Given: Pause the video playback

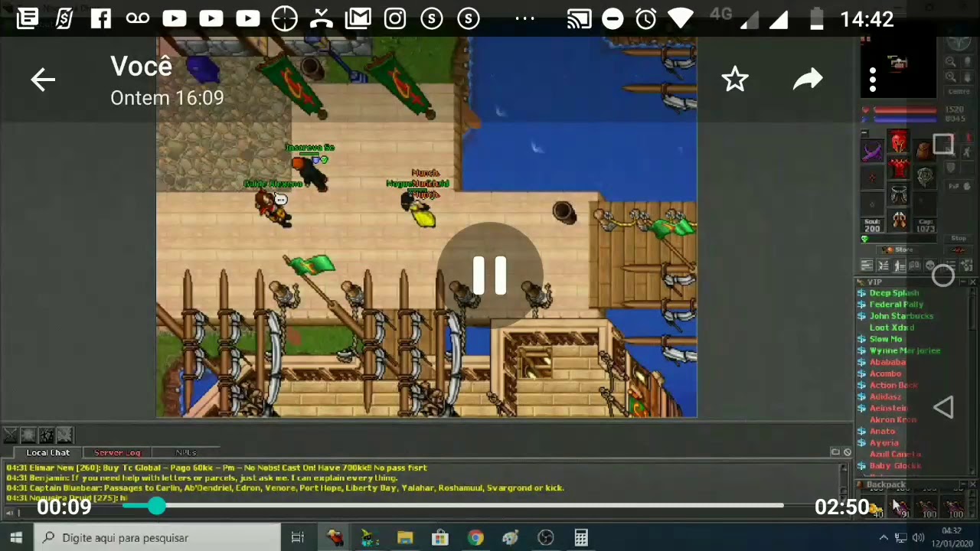Looking at the screenshot, I should [x=490, y=275].
